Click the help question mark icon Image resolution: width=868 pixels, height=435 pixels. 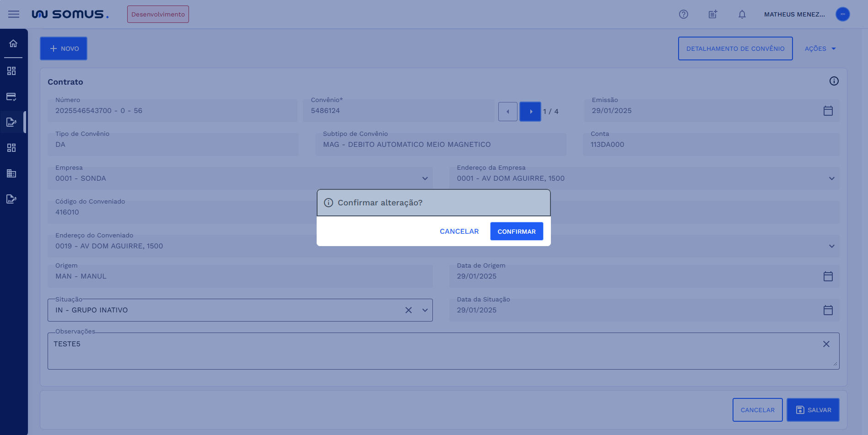(683, 14)
